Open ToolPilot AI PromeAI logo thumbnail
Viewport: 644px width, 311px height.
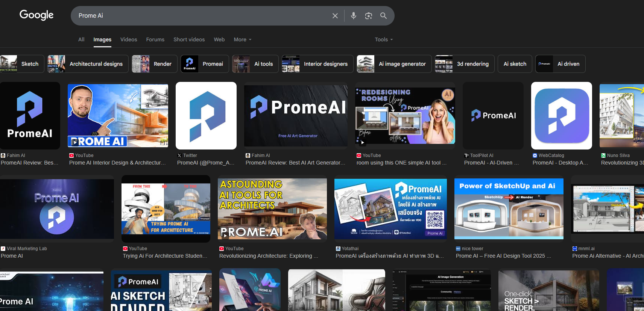tap(493, 116)
